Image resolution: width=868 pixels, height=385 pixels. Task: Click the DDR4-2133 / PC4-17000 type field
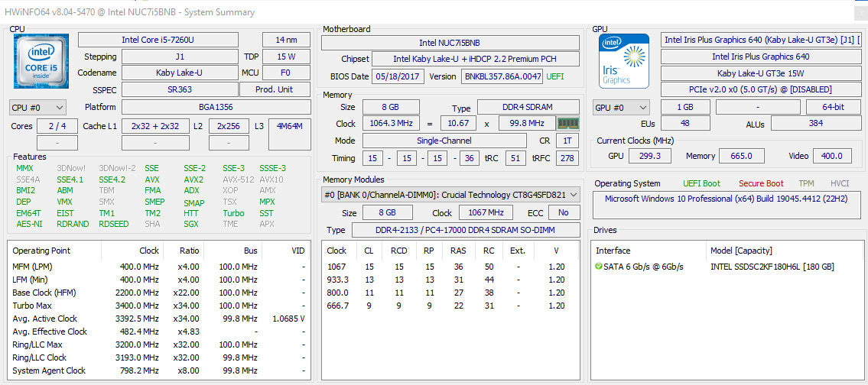coord(466,230)
